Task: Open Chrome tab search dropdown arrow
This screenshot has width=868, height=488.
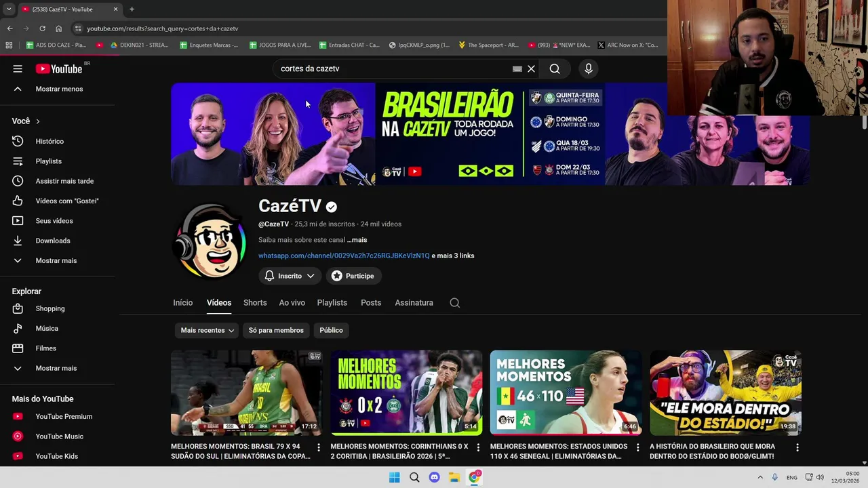Action: pos(9,9)
